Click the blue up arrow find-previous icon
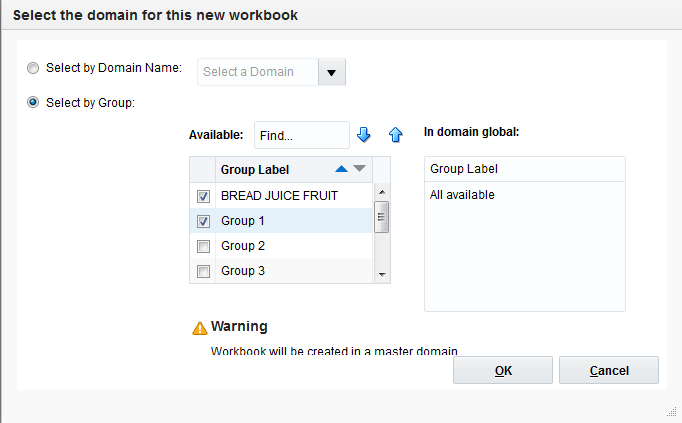The height and width of the screenshot is (423, 682). point(395,135)
